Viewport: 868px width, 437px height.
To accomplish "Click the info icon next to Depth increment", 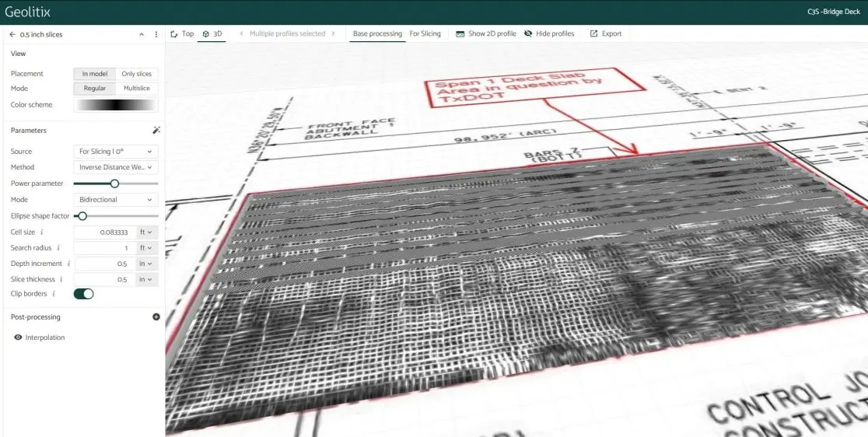I will coord(68,264).
